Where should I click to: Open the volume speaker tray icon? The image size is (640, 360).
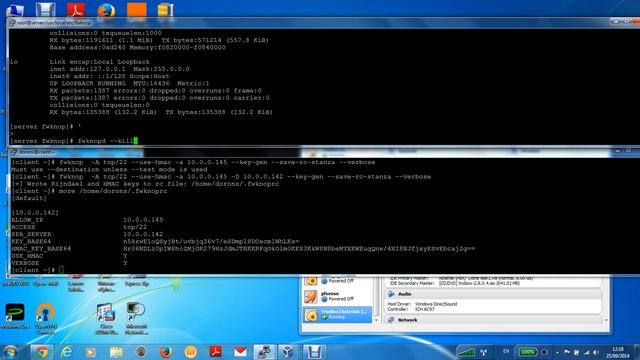click(x=596, y=352)
